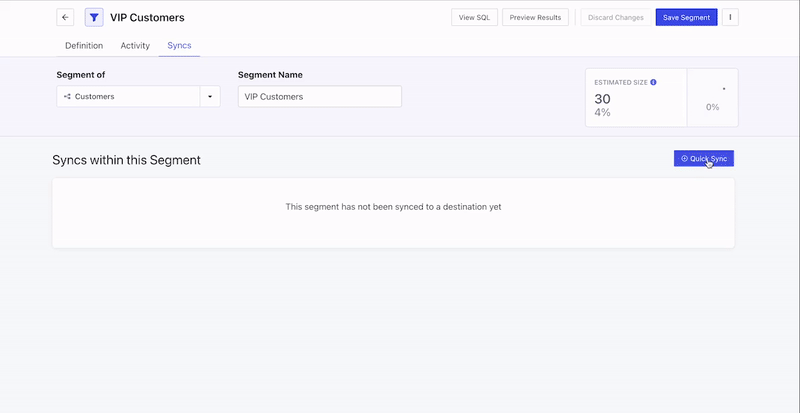800x413 pixels.
Task: Click into the Segment Name input field
Action: pos(319,97)
